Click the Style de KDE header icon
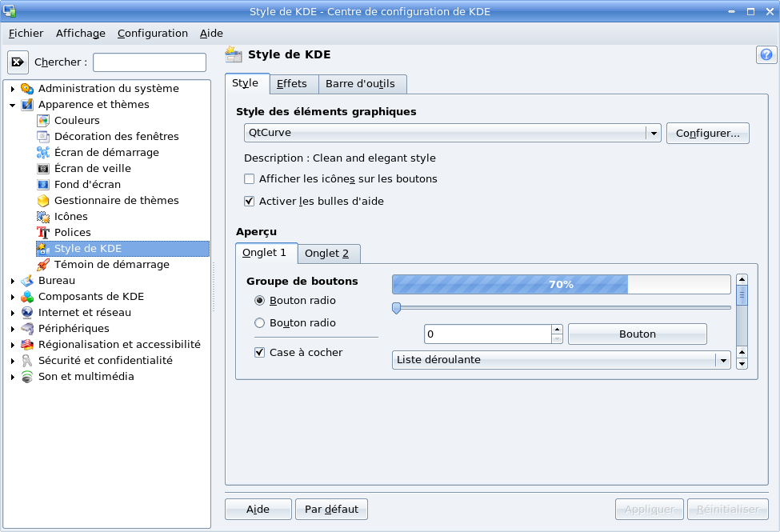780x532 pixels. pos(234,54)
